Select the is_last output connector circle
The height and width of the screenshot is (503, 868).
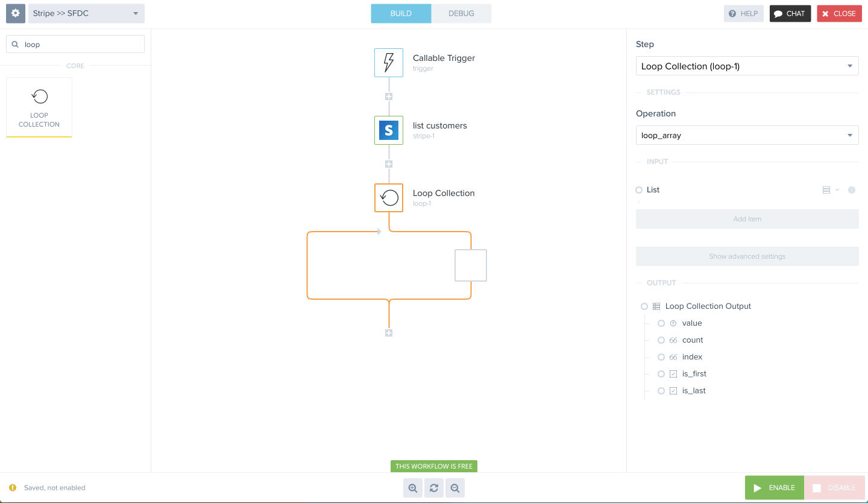[661, 391]
